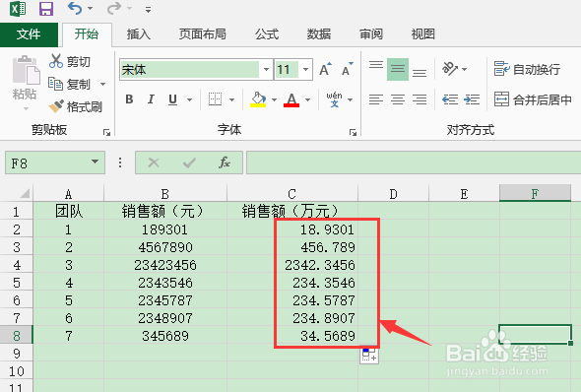The height and width of the screenshot is (392, 581).
Task: Switch to the 审阅 (Review) tab
Action: [x=371, y=34]
